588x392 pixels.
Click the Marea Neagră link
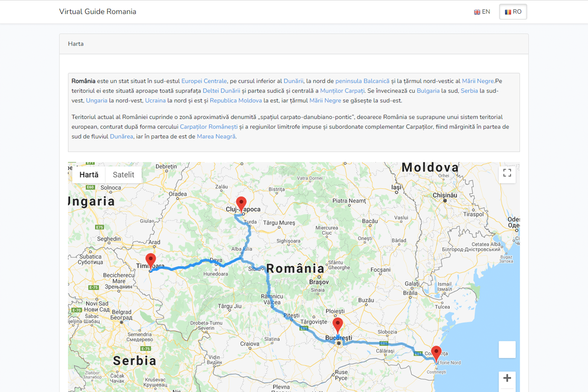point(216,136)
